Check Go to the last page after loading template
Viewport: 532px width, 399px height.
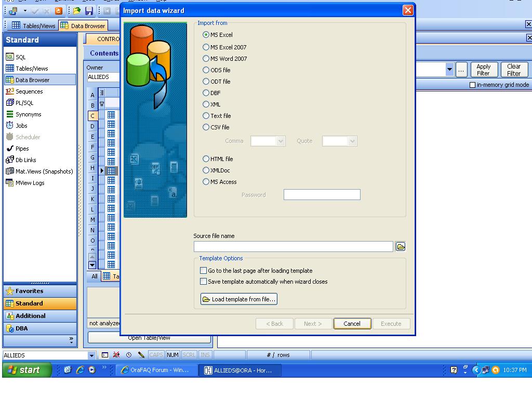pyautogui.click(x=203, y=270)
